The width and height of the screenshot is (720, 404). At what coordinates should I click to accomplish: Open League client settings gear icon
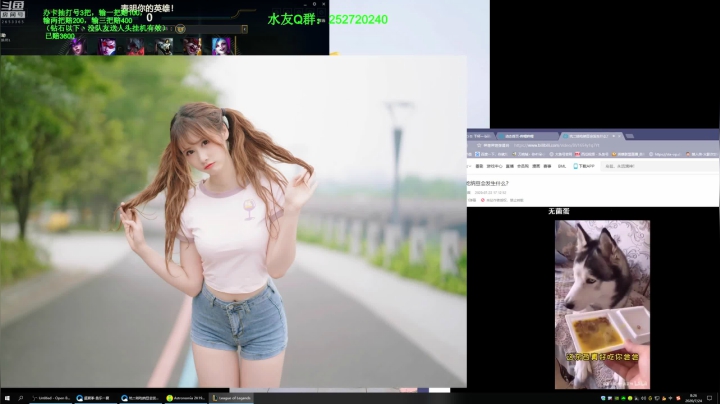click(314, 4)
